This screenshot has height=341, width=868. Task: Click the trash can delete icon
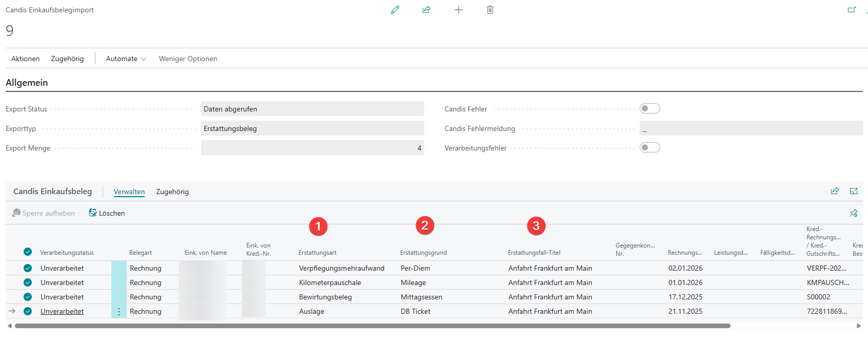(490, 10)
